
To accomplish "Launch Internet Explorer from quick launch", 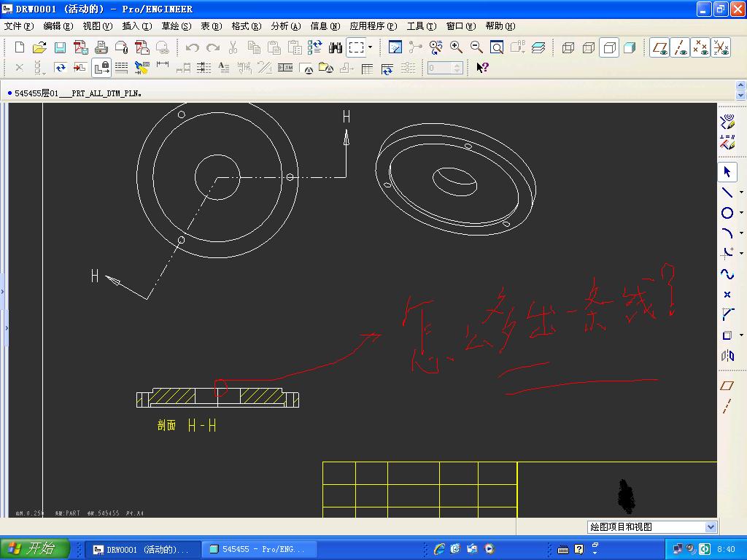I will 438,549.
